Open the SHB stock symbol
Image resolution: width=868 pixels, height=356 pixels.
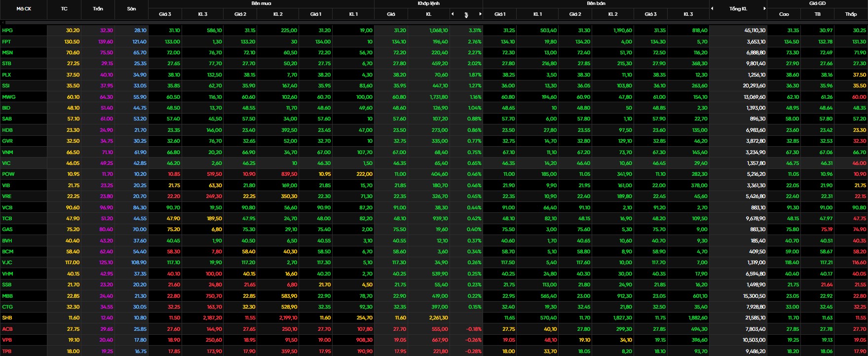(7, 318)
